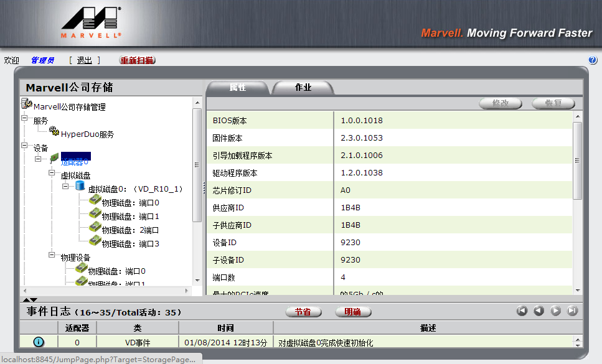Collapse the 虚拟磁盘0 (VD_R10_1) node
Screen dimensions: 602x364
(65, 187)
